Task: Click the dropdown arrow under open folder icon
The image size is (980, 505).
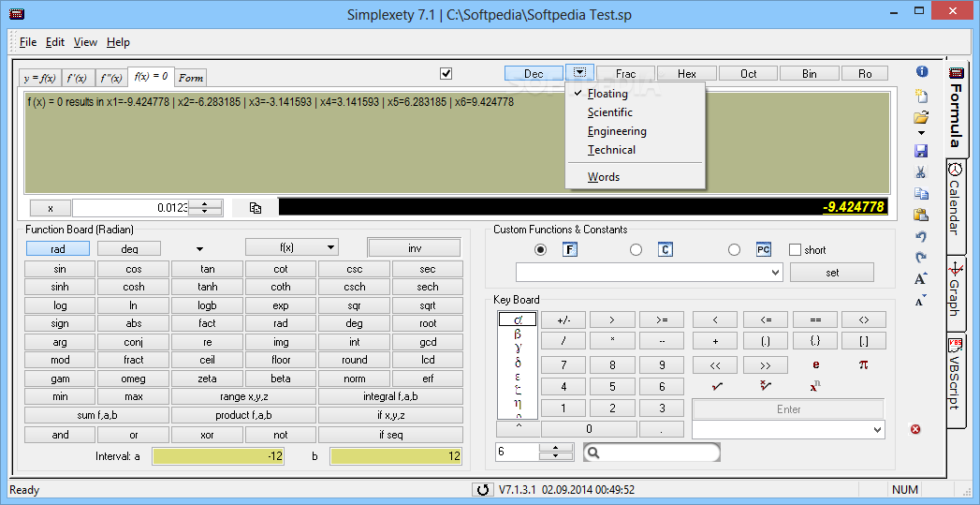Action: click(921, 133)
